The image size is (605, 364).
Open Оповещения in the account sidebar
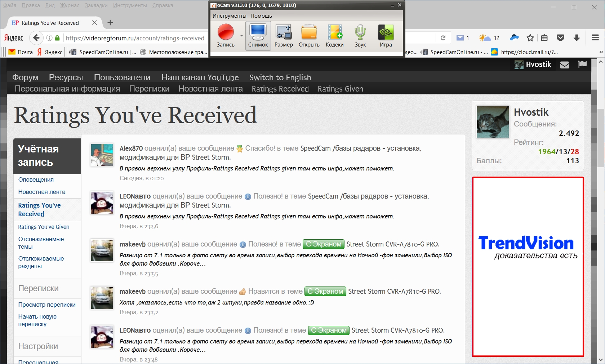[36, 179]
